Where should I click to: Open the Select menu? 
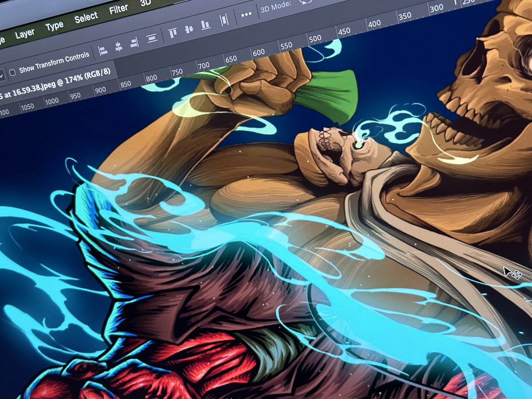86,18
